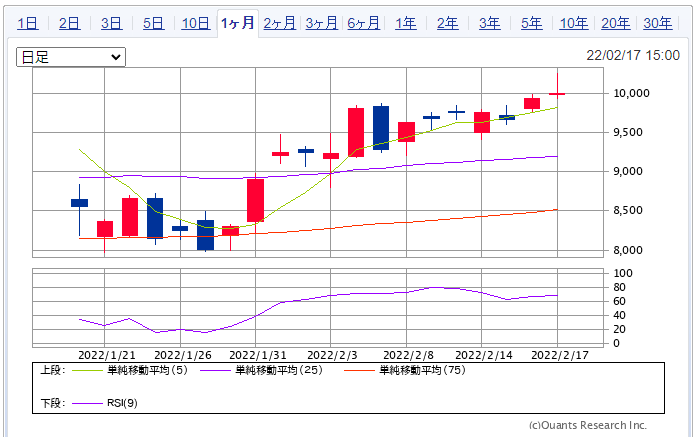Image resolution: width=693 pixels, height=437 pixels.
Task: Open the 30年 long-term tab
Action: (x=658, y=23)
